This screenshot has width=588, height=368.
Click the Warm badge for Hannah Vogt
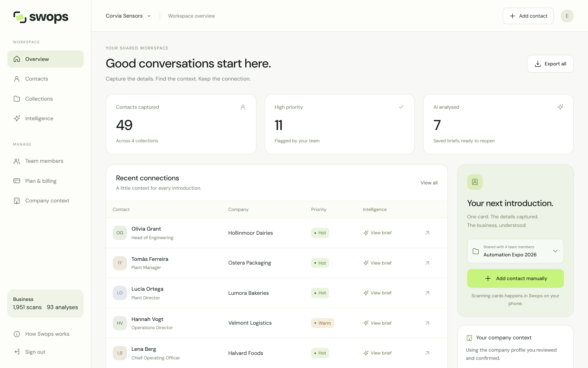click(x=322, y=323)
